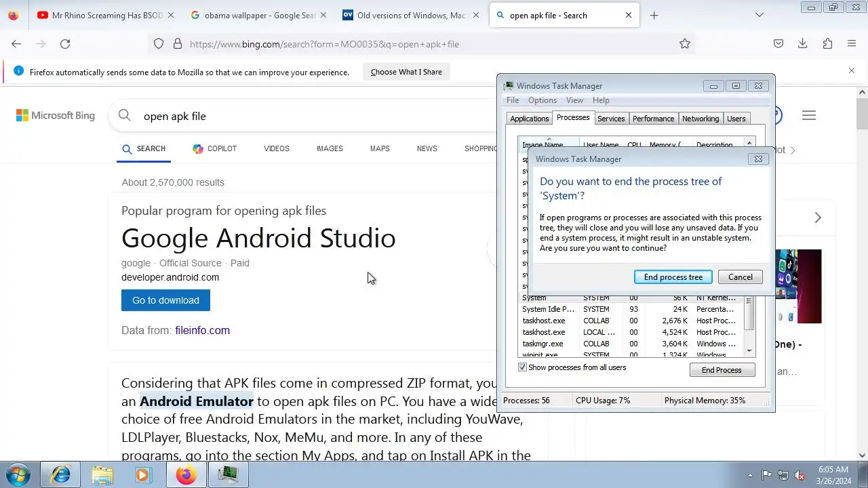This screenshot has width=868, height=488.
Task: Cancel the end process dialog
Action: (741, 277)
